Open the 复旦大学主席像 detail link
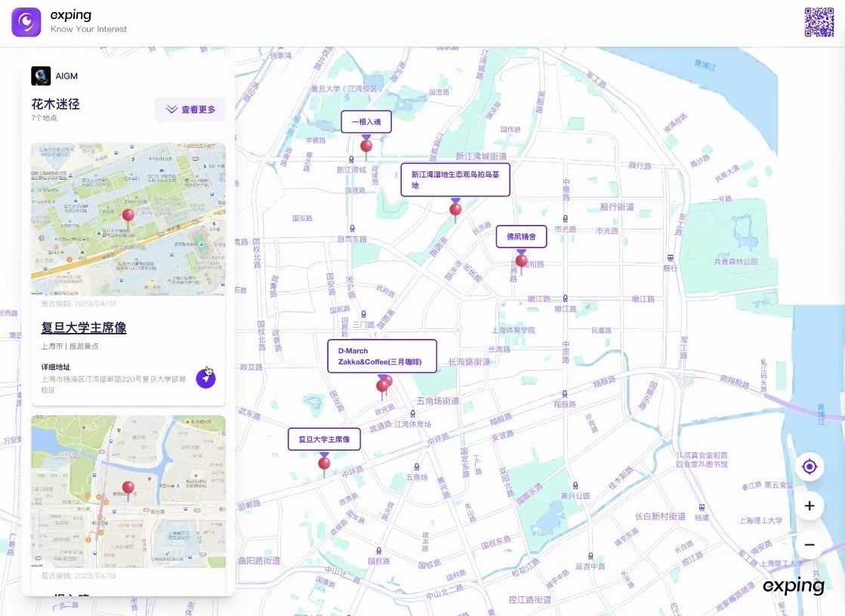Image resolution: width=845 pixels, height=616 pixels. click(83, 328)
